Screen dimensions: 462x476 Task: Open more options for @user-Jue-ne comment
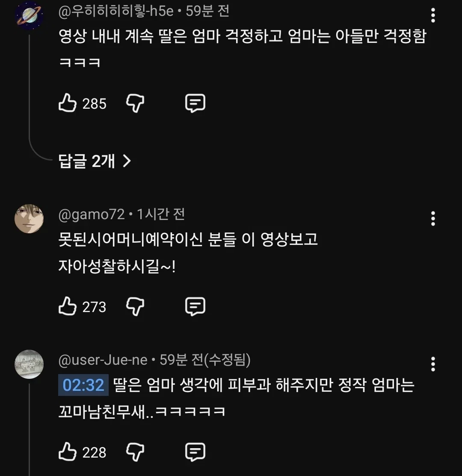433,364
